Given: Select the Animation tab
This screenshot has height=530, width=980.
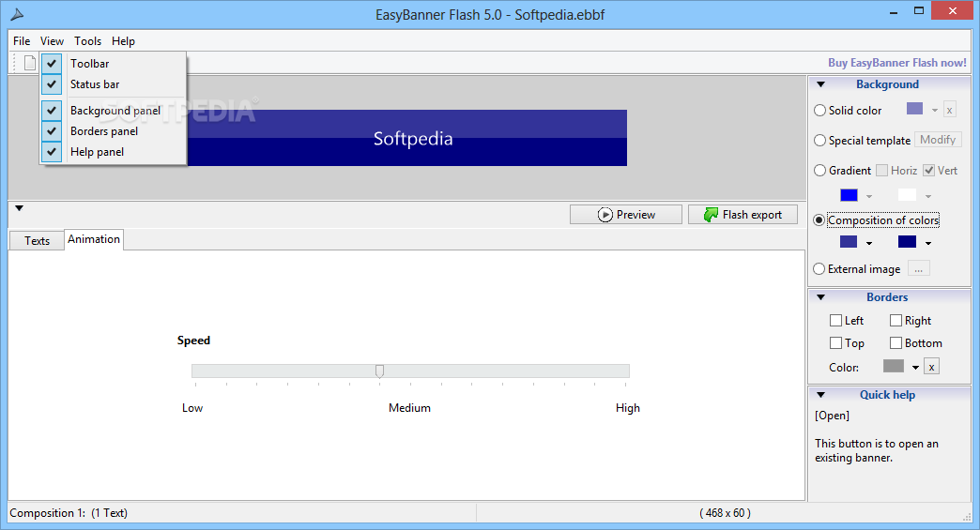Looking at the screenshot, I should tap(94, 239).
